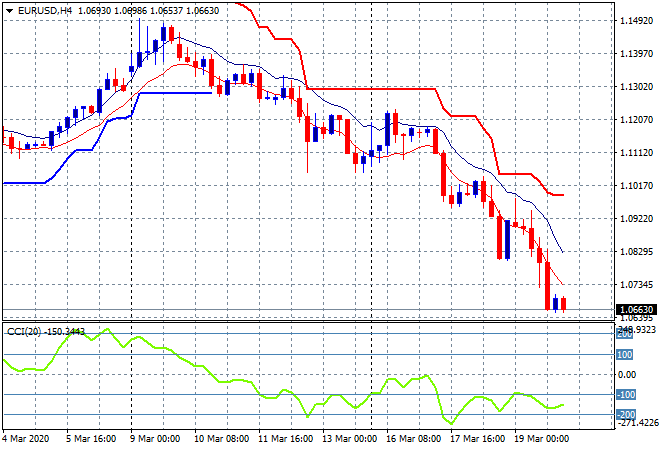Click the 1.11120 price axis label
This screenshot has width=660, height=450.
pyautogui.click(x=637, y=153)
